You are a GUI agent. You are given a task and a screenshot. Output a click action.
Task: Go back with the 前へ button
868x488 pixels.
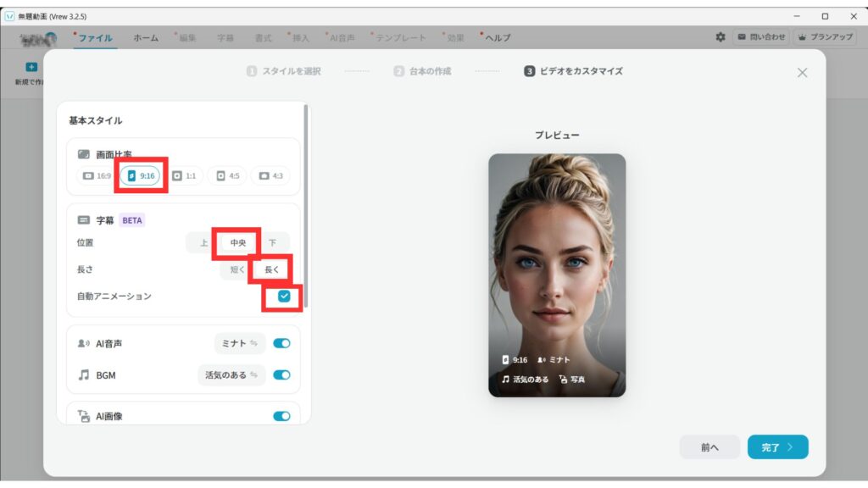point(709,447)
